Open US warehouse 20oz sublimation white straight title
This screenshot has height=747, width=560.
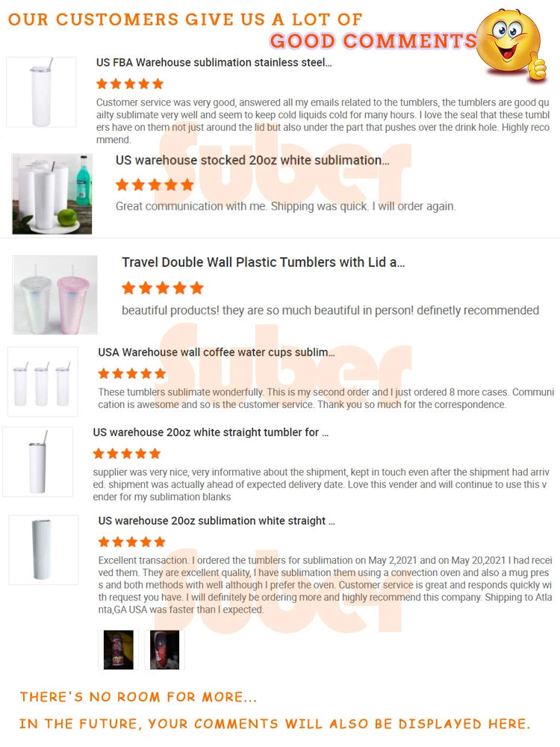[217, 521]
